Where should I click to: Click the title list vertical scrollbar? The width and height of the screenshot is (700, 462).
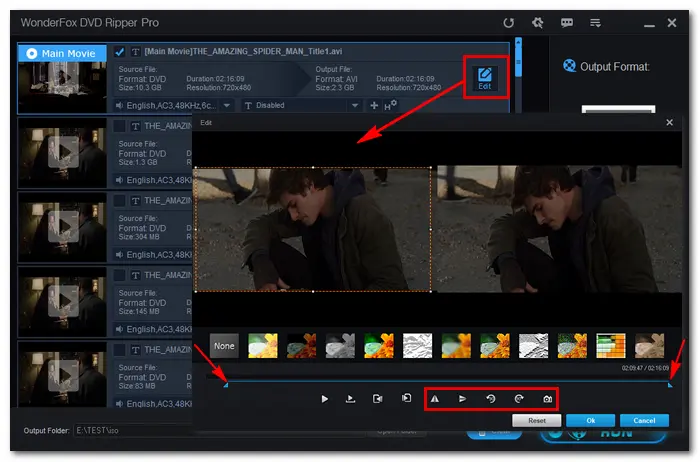[518, 57]
